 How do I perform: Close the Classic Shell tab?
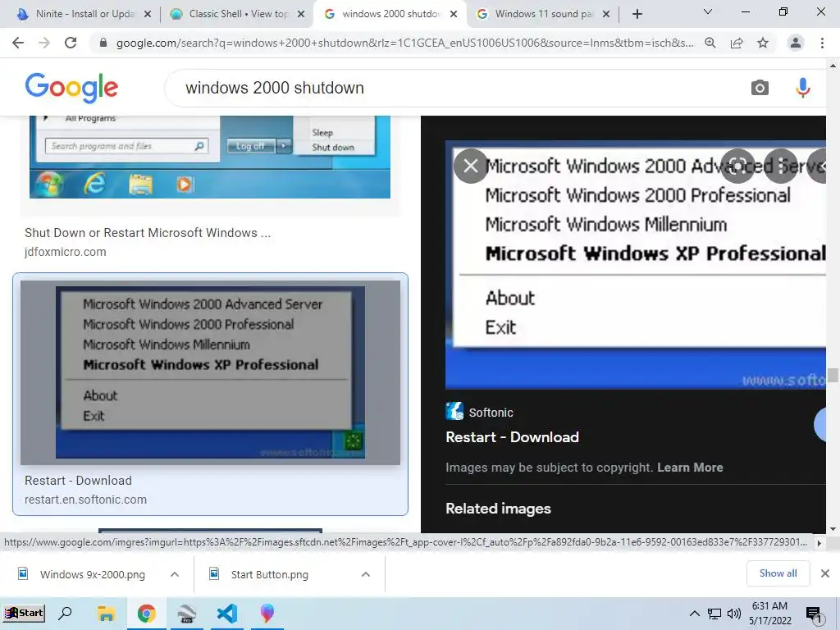pos(301,15)
